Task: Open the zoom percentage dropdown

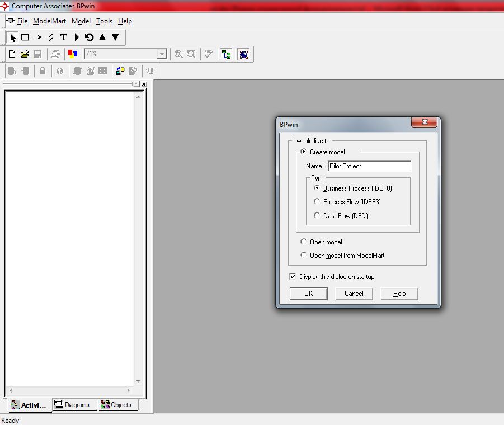Action: tap(162, 54)
